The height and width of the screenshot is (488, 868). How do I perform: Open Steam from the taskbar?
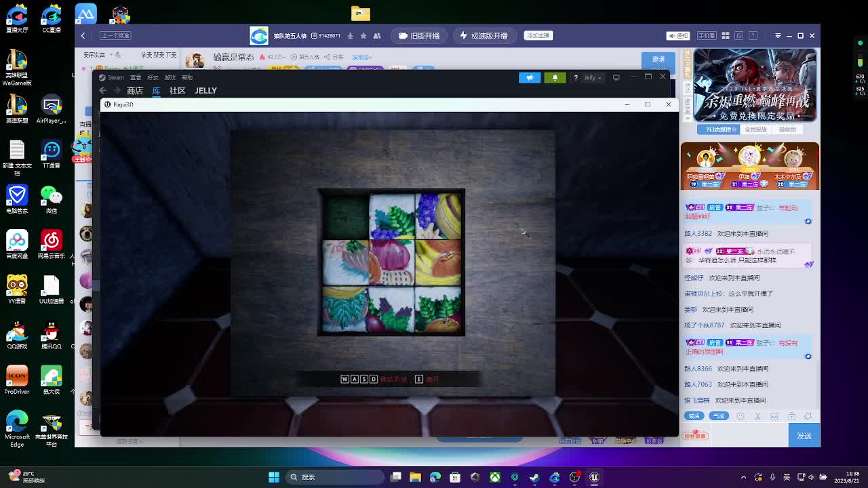click(534, 477)
